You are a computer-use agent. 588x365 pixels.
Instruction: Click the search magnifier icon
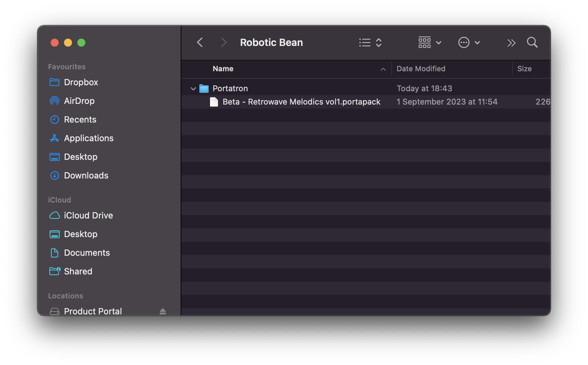(532, 43)
